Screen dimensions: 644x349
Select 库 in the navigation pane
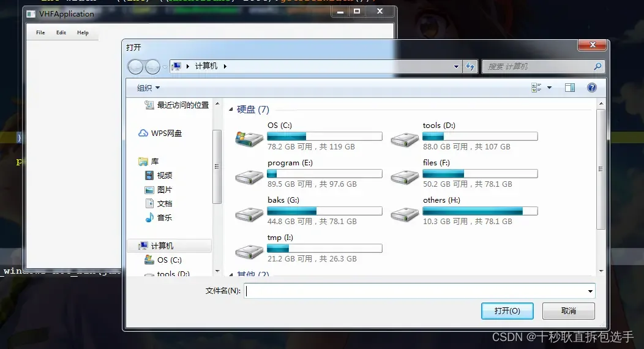coord(149,162)
